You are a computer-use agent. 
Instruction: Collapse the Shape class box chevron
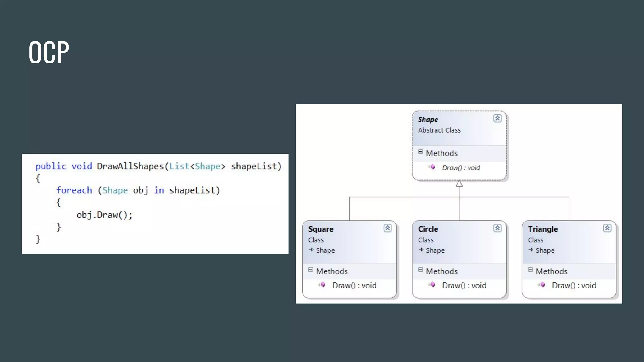497,118
